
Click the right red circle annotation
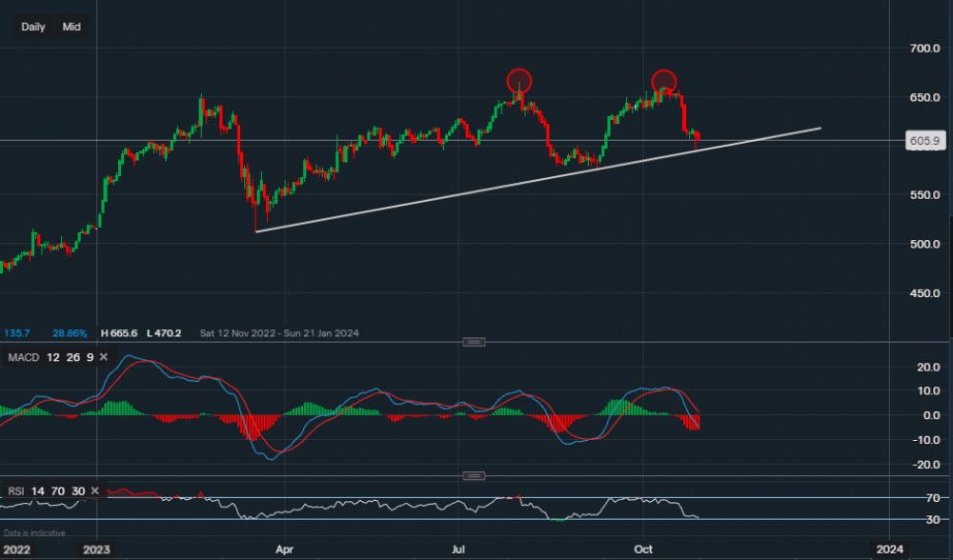point(664,82)
